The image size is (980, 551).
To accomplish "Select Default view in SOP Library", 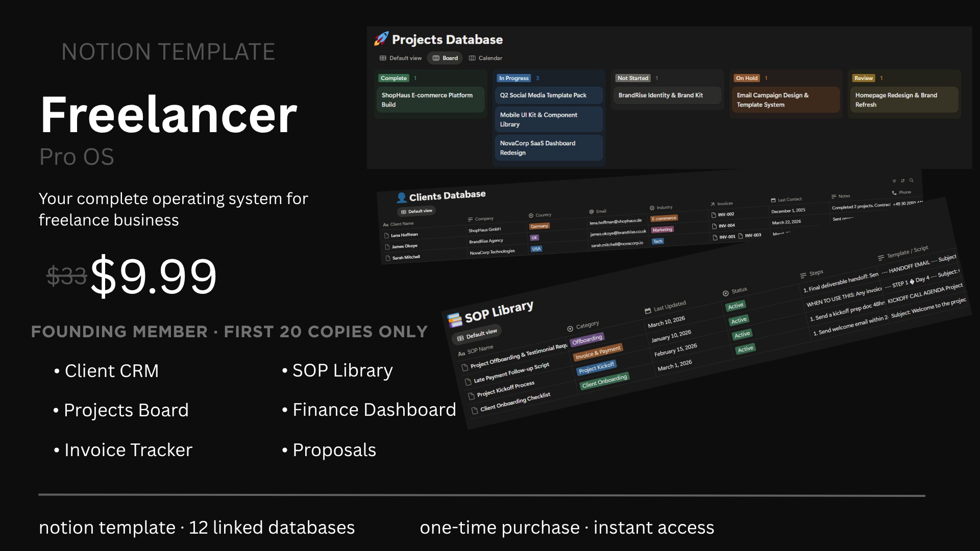I will [x=477, y=335].
